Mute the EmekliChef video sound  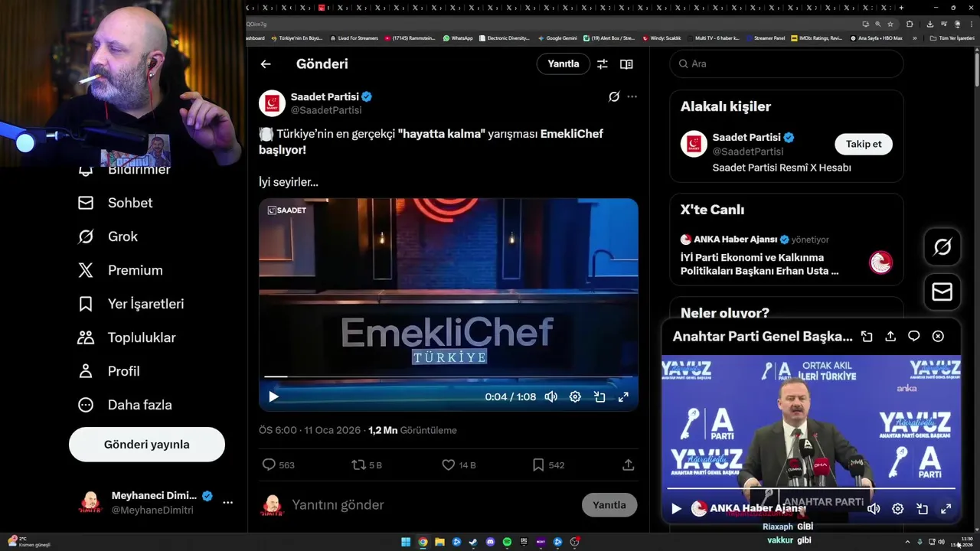click(x=550, y=396)
